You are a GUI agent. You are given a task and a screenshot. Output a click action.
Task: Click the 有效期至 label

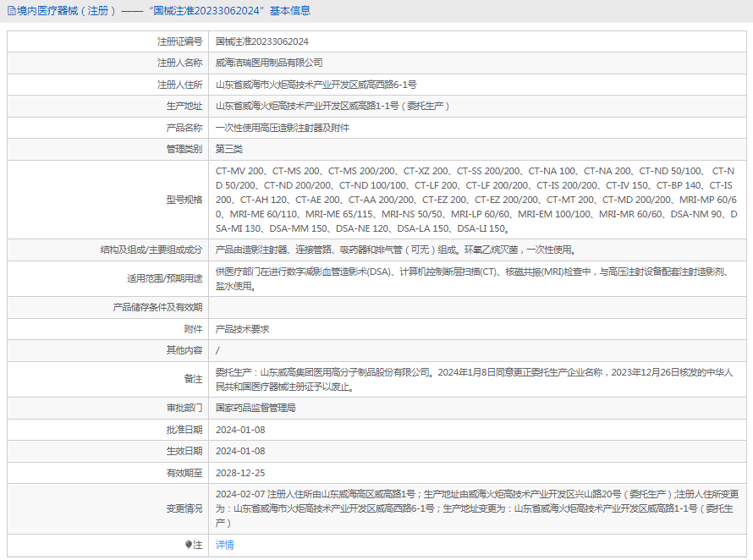[x=184, y=473]
